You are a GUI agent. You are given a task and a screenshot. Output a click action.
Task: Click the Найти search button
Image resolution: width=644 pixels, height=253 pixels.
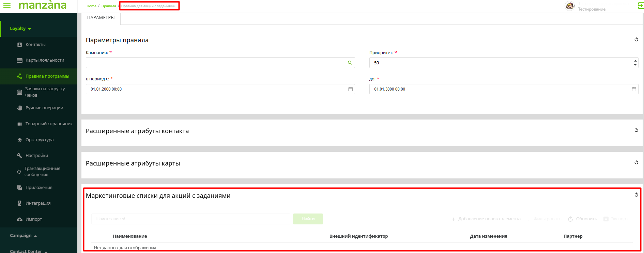click(308, 219)
